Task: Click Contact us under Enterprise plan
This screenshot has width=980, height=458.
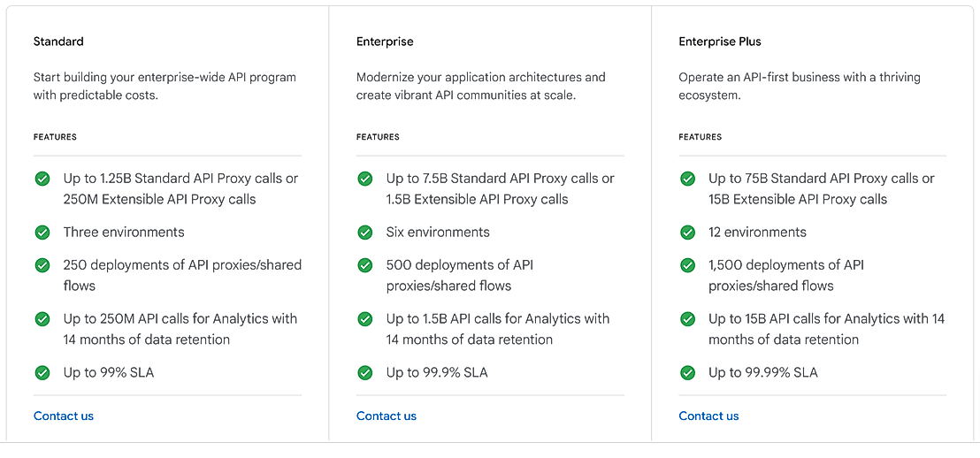Action: point(387,416)
